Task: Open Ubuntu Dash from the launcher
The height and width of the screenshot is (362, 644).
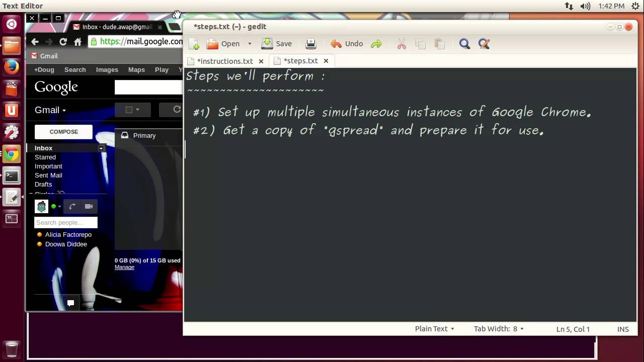Action: pos(12,24)
